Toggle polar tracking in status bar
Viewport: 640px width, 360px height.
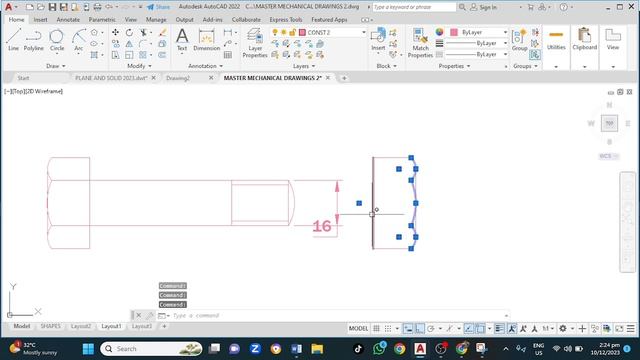pos(431,329)
